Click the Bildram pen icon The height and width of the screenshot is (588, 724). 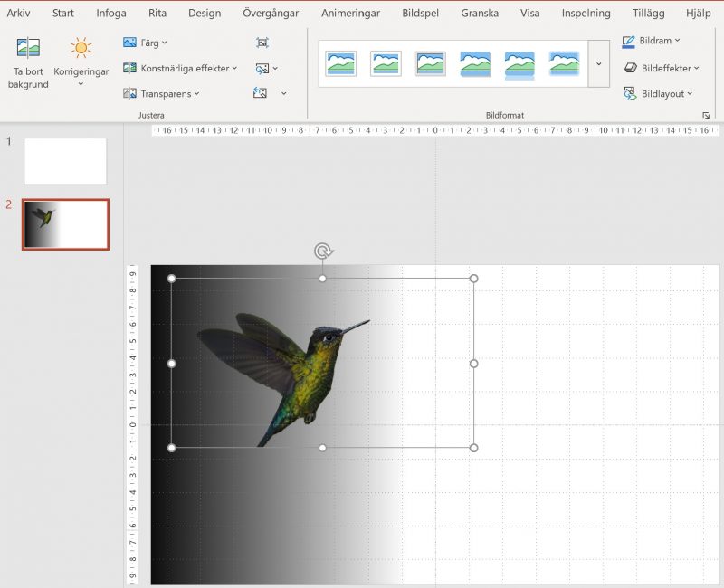628,42
